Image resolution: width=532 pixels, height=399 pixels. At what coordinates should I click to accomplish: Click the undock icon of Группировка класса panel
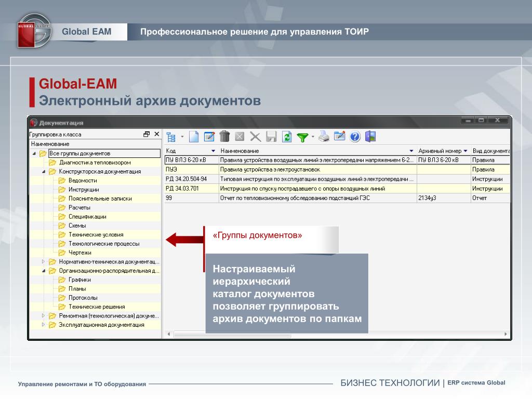click(x=147, y=135)
